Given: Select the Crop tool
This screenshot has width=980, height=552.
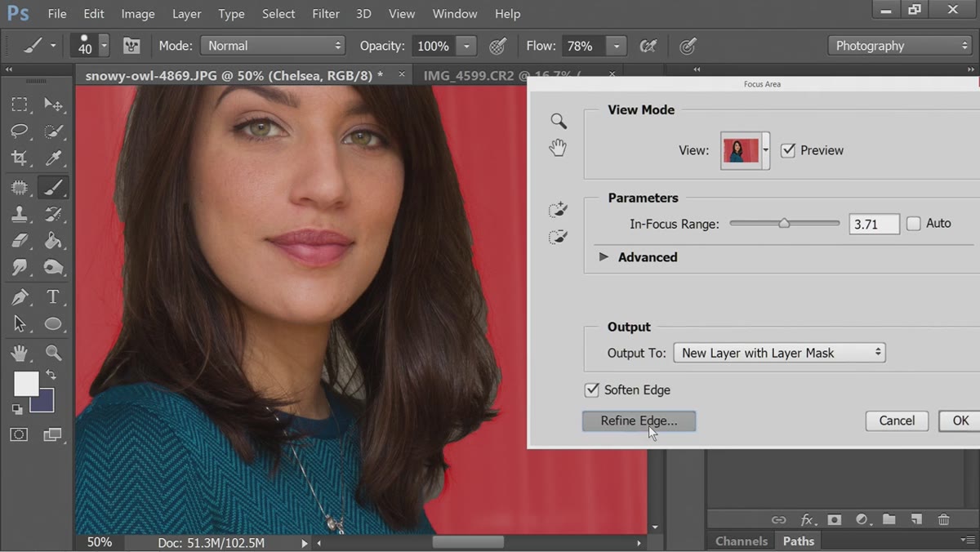Looking at the screenshot, I should tap(20, 158).
